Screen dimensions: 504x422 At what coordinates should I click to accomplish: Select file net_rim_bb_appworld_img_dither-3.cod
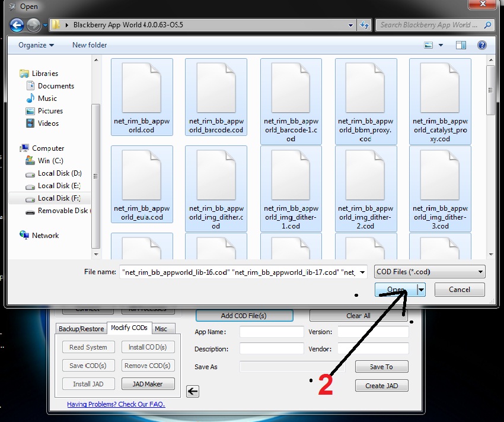(x=440, y=189)
